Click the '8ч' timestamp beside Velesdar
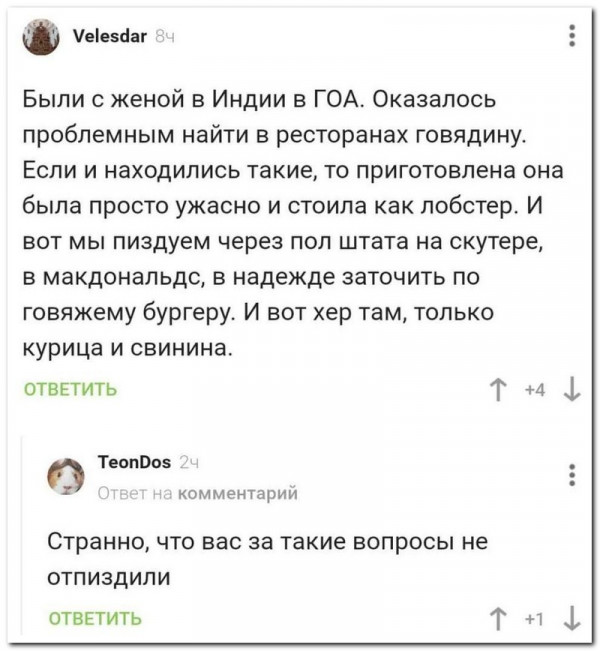The image size is (600, 651). [x=165, y=38]
